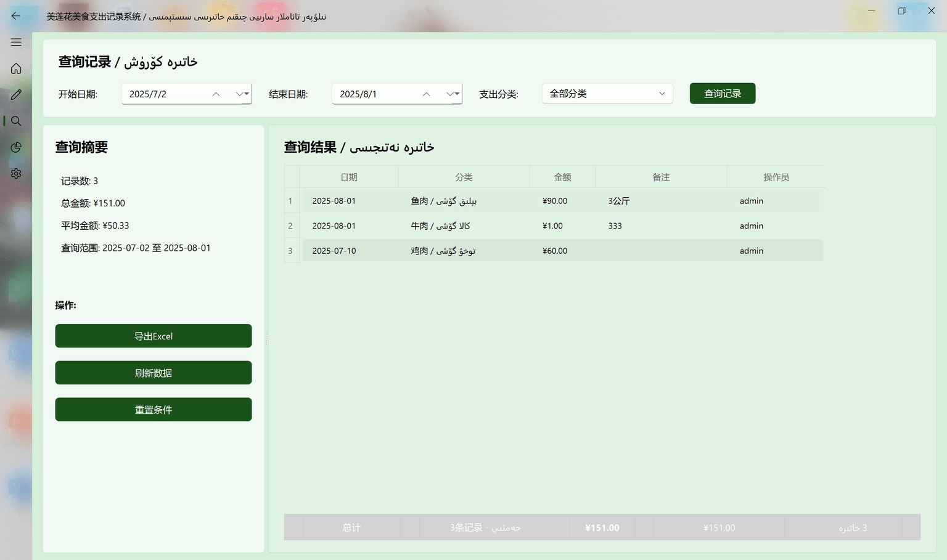Select row header number 1
The height and width of the screenshot is (560, 947).
292,201
